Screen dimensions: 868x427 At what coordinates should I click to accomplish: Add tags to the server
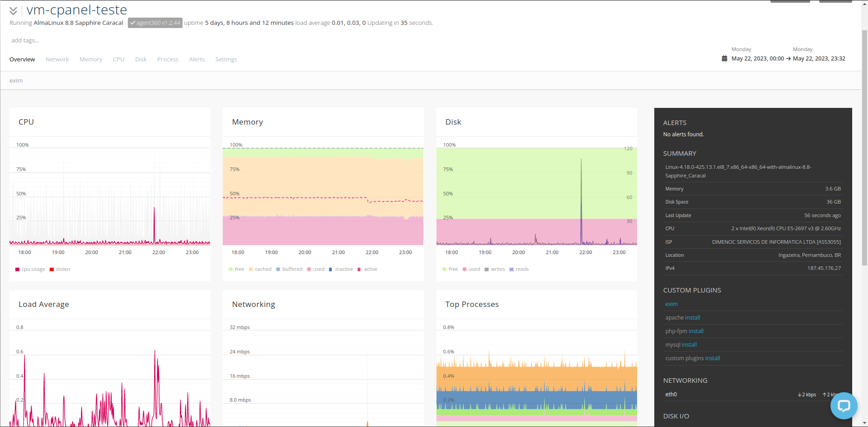[25, 41]
